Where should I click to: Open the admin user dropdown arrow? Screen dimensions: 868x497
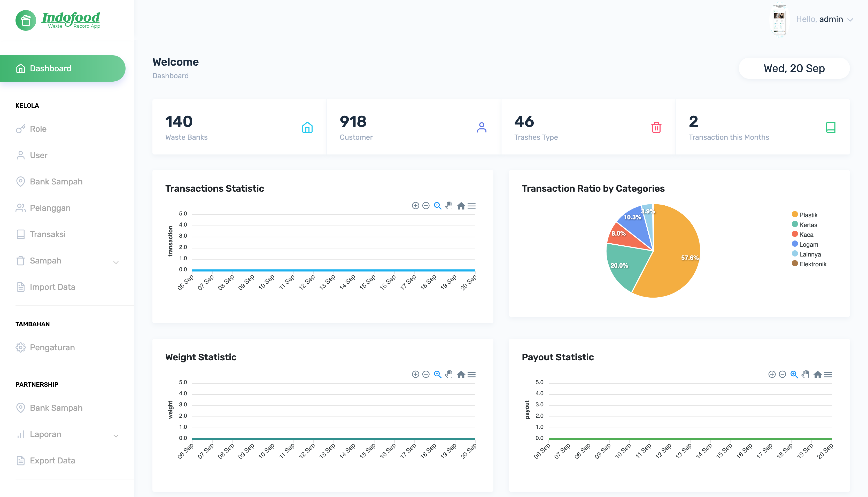tap(851, 20)
